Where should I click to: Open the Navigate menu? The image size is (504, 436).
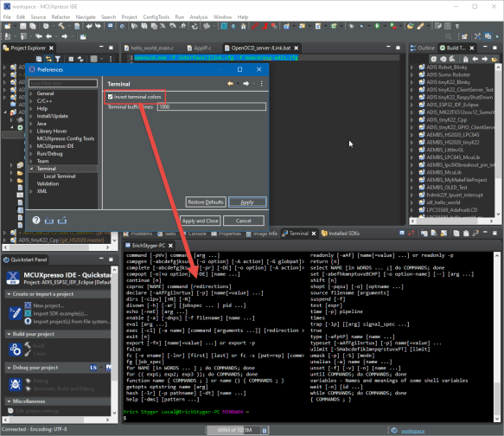86,17
